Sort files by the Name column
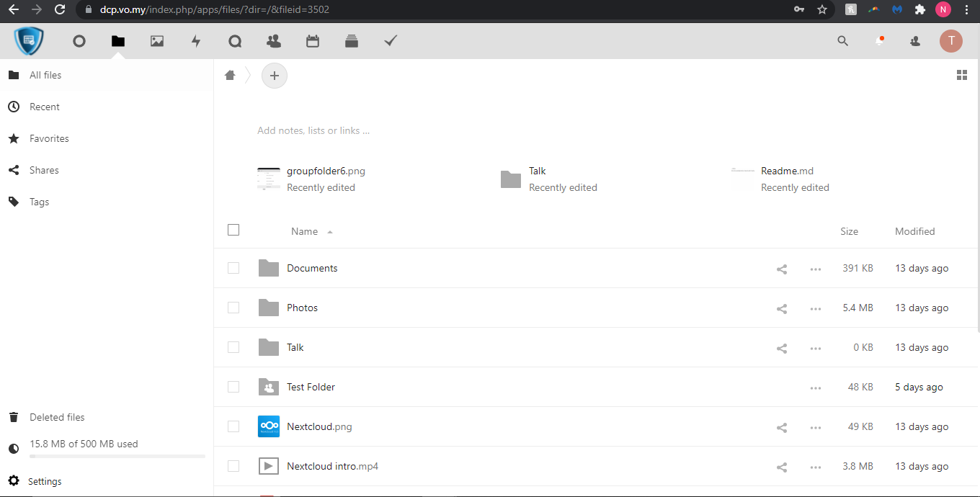The width and height of the screenshot is (980, 497). (304, 231)
